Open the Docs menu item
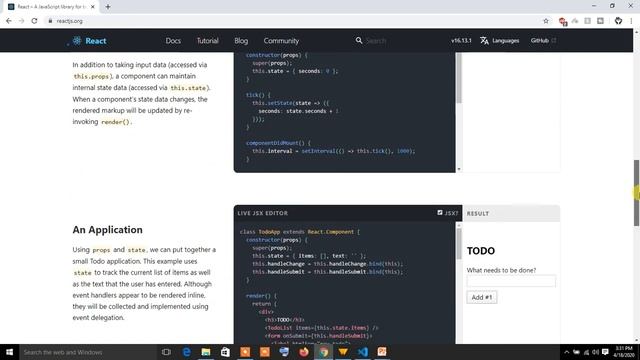The image size is (640, 360). (173, 41)
